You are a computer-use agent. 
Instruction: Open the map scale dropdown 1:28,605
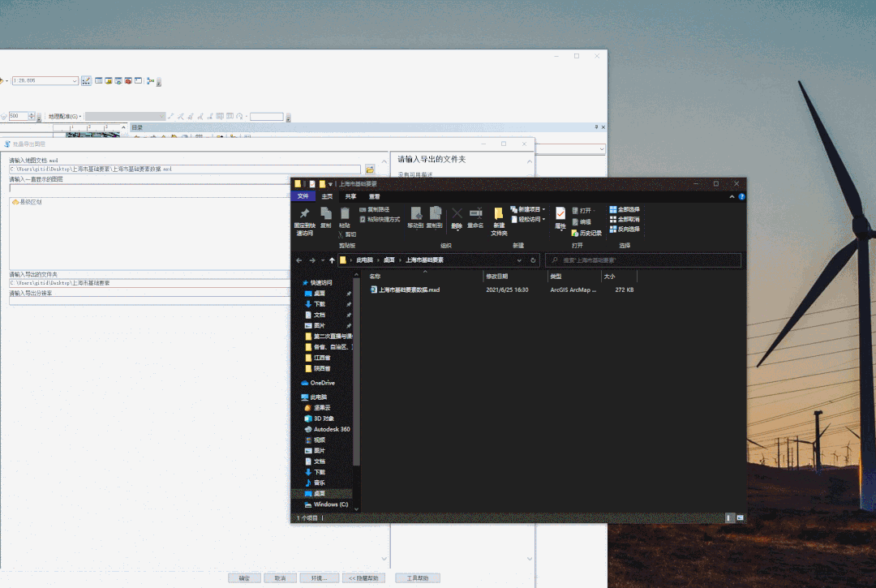click(x=75, y=81)
